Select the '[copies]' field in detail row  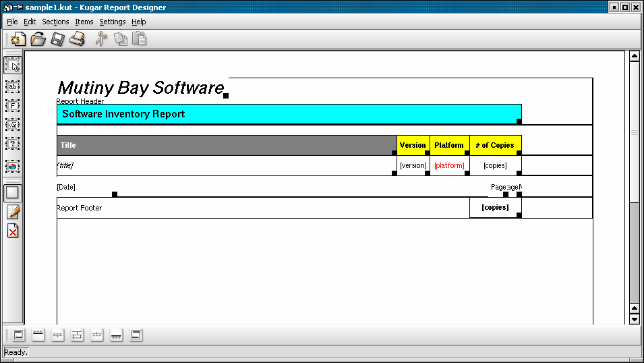point(496,166)
